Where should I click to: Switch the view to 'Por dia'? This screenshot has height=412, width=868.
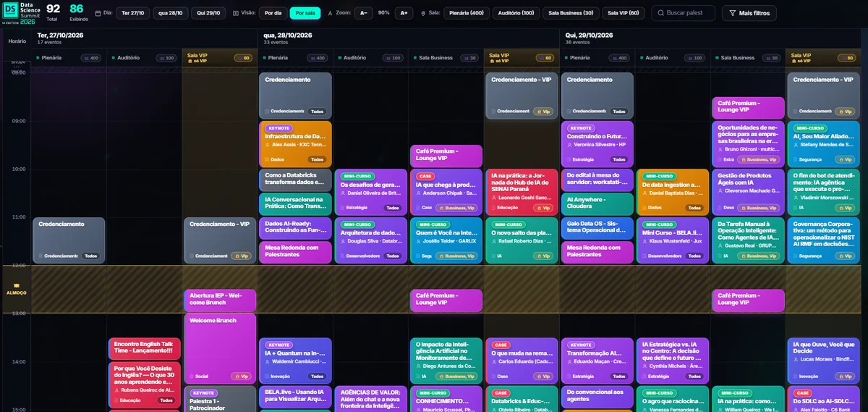click(x=273, y=13)
